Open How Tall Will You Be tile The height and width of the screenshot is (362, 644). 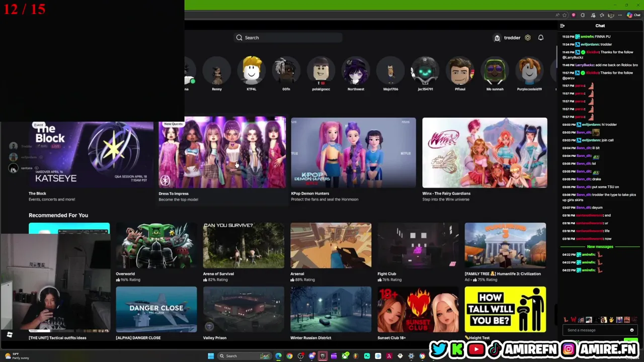(505, 310)
